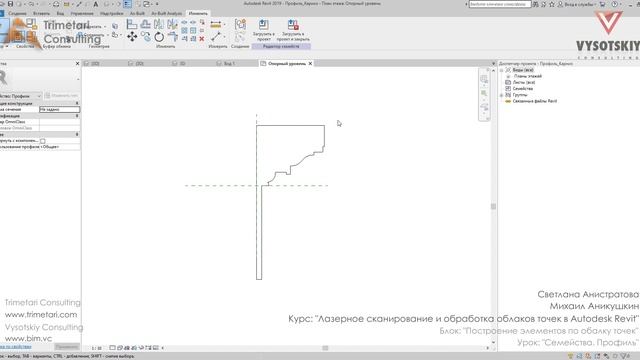
Task: Click Загрузить в проект и закрыть icon
Action: point(293,24)
